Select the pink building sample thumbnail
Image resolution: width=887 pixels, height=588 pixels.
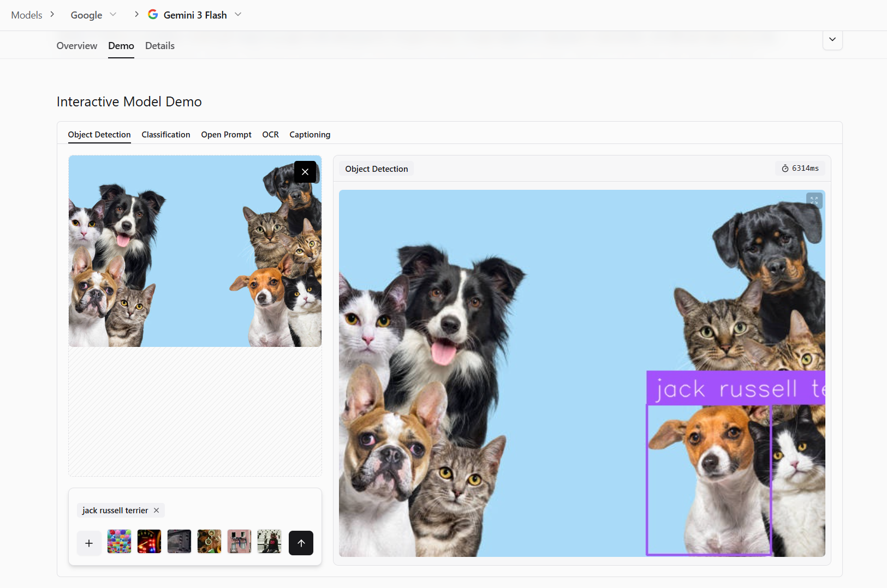point(239,542)
